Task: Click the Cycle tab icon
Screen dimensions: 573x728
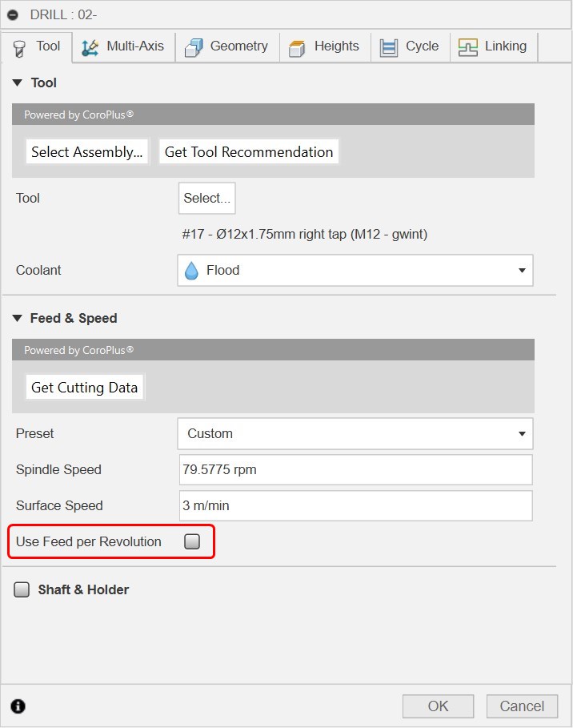Action: point(389,47)
